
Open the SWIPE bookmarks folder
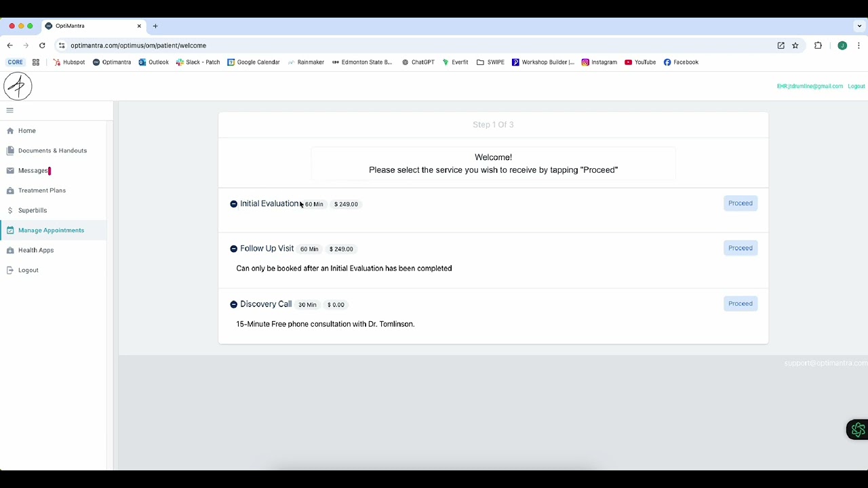[490, 62]
